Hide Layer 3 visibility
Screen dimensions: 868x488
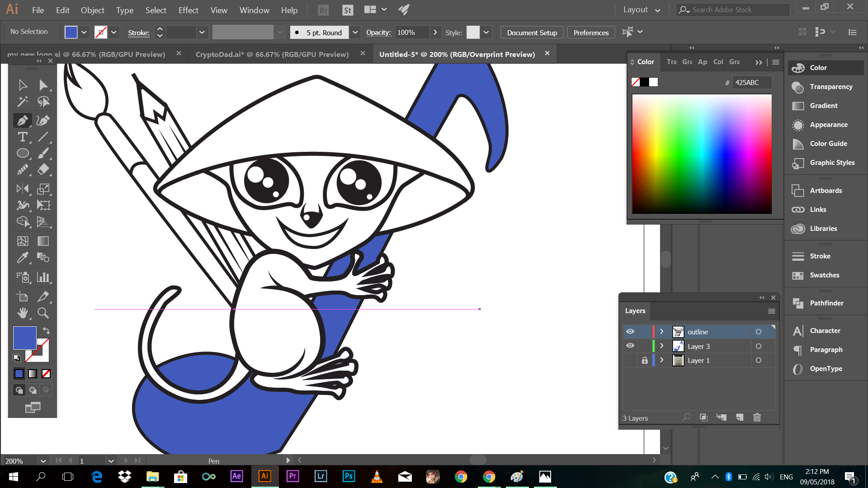(630, 346)
